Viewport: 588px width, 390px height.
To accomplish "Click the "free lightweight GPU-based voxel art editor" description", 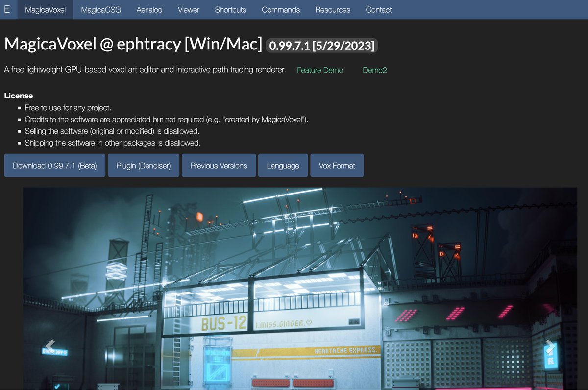I will pyautogui.click(x=145, y=70).
